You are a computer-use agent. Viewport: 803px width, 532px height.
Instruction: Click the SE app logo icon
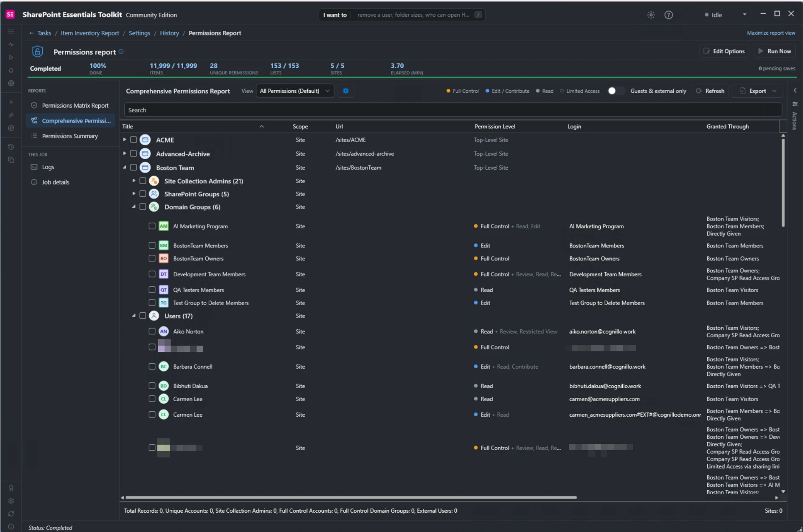click(10, 15)
